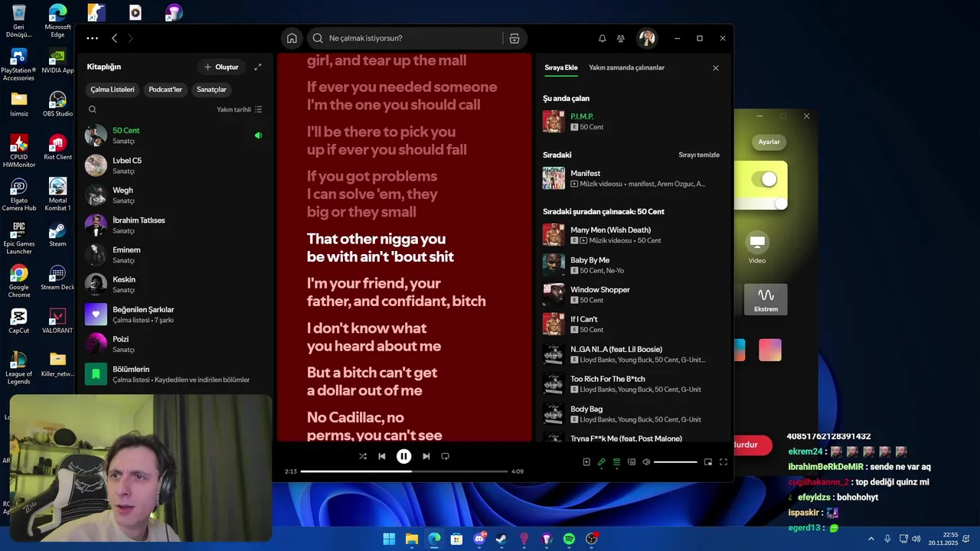Filter by Sanatçılar chip

pos(211,90)
